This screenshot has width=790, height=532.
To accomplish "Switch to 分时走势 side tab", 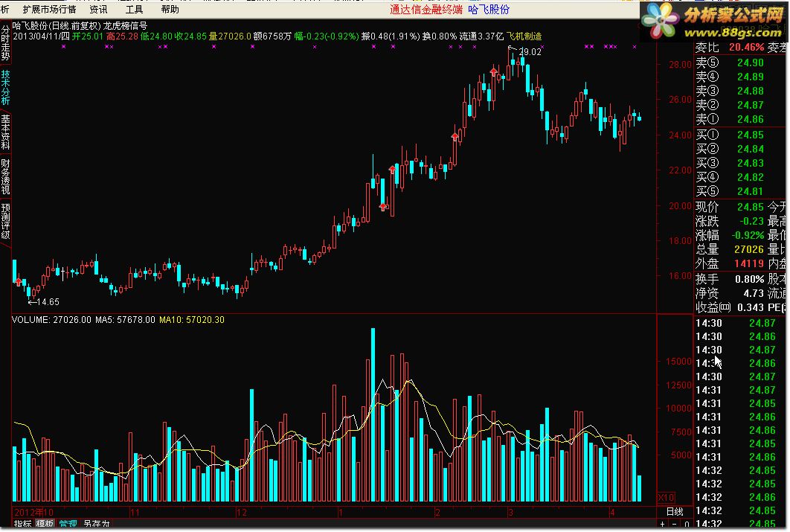I will point(5,42).
